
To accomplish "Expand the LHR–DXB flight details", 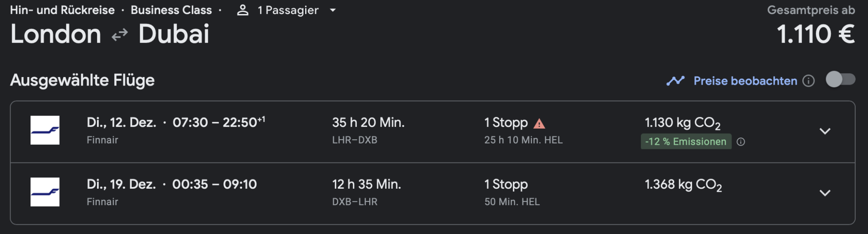I will 825,131.
